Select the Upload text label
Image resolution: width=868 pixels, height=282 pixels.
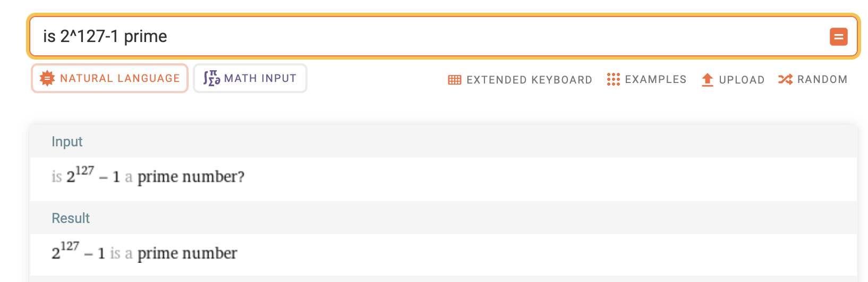(x=742, y=80)
